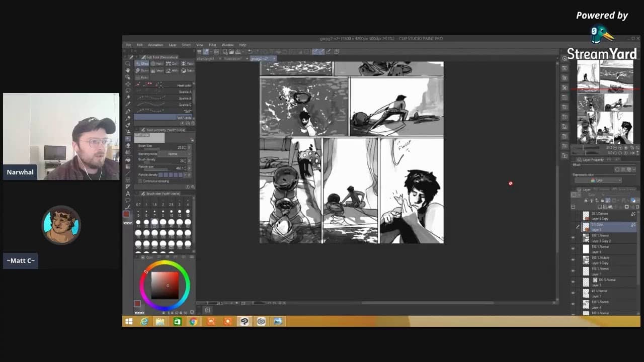Select the Zoom magnifier tool
Screen dimensions: 644x362
pyautogui.click(x=128, y=64)
